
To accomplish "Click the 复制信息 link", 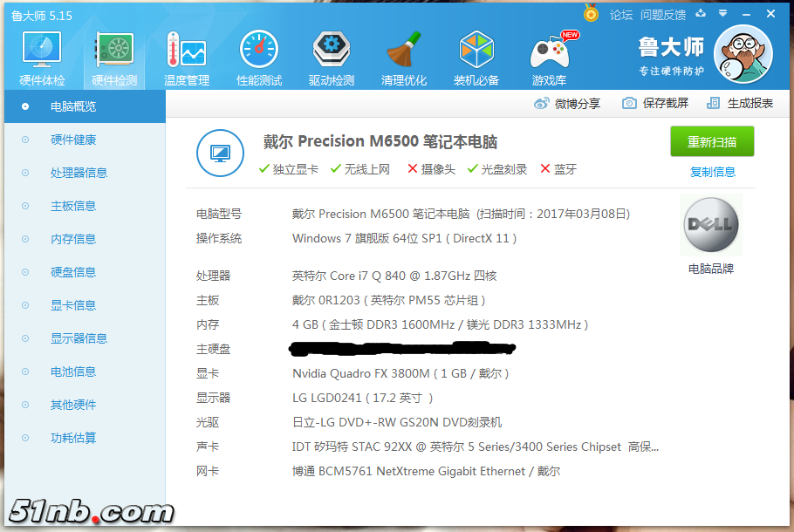I will tap(712, 172).
